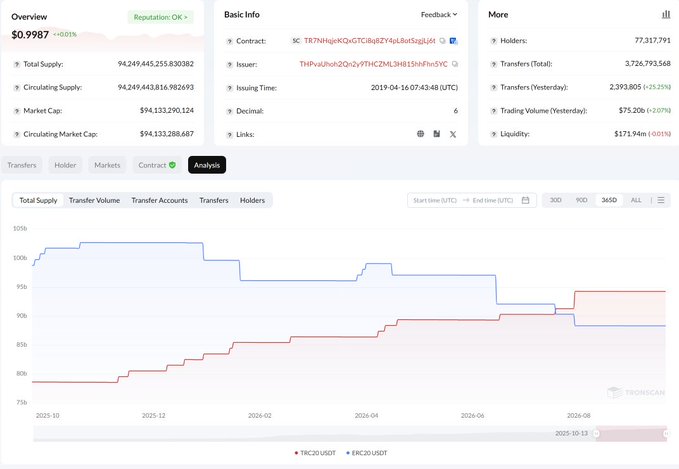This screenshot has height=469, width=679.
Task: Open the Holder tab
Action: 65,165
